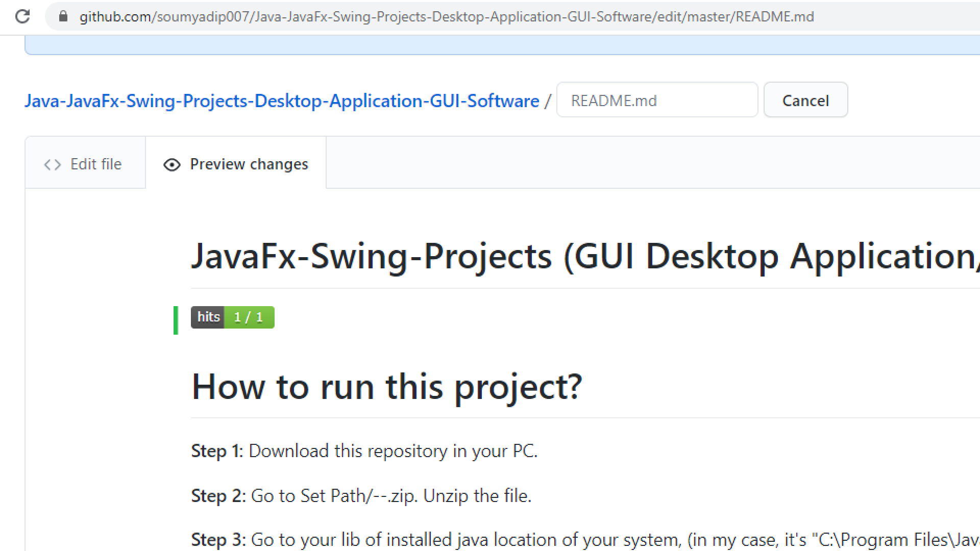Click the green changed-line indicator bar

click(x=176, y=320)
